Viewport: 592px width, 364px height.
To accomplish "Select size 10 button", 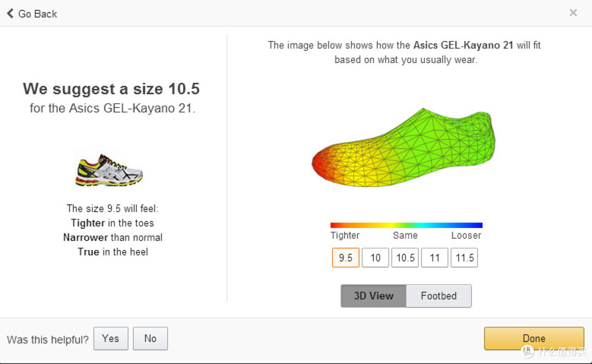I will pyautogui.click(x=375, y=258).
